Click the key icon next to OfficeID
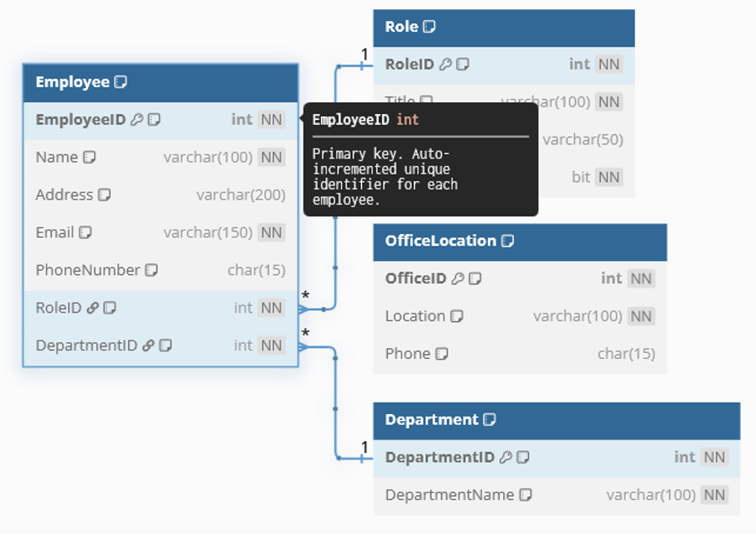Screen dimensions: 756x535 coord(458,278)
